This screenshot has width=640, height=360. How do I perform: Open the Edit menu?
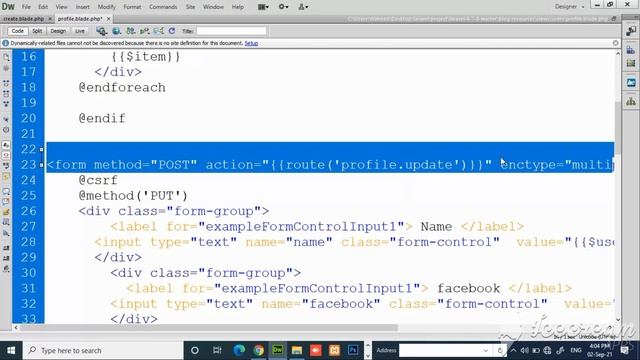43,7
